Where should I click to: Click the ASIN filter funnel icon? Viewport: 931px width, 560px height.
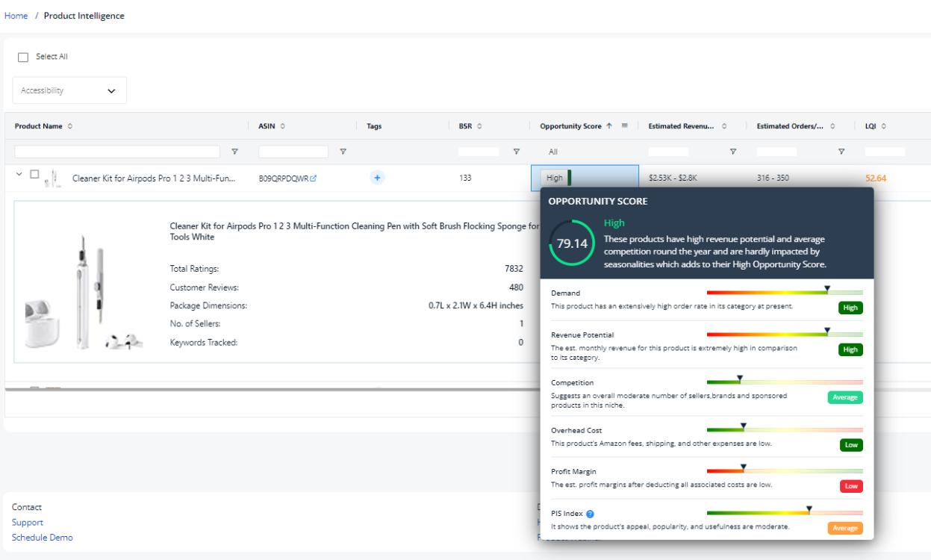click(x=343, y=152)
